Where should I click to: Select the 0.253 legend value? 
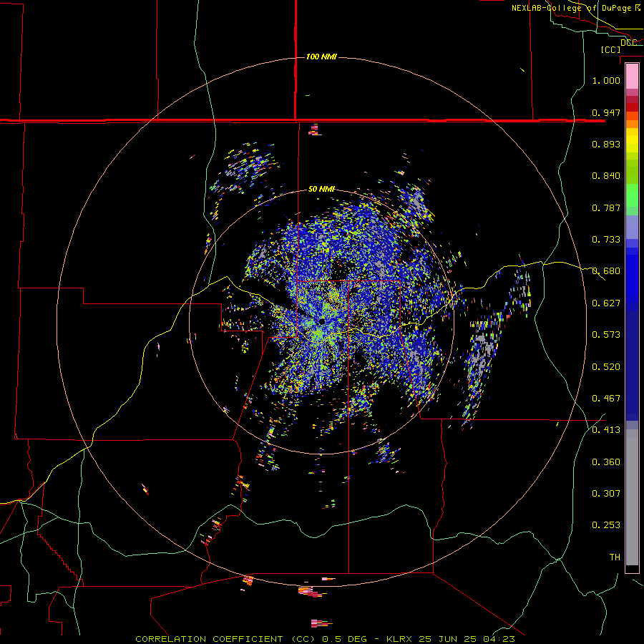[x=606, y=525]
